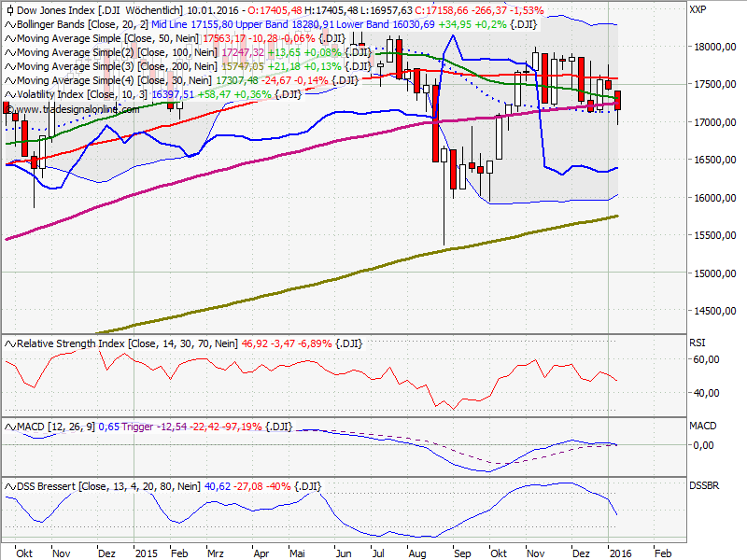Click the 2016 label on the time axis

619,553
